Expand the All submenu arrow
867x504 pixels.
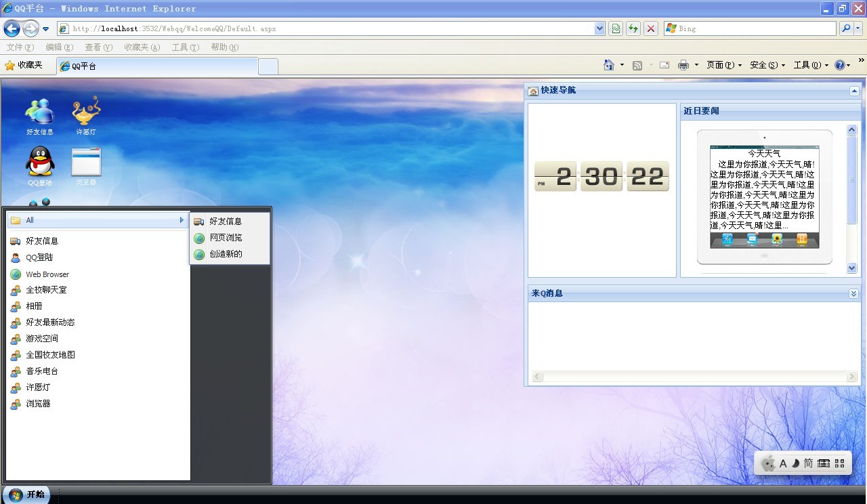click(x=182, y=220)
